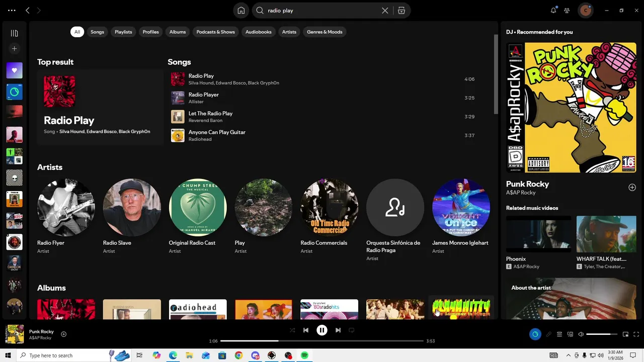The width and height of the screenshot is (644, 362).
Task: Mute the volume speaker icon
Action: (x=581, y=334)
